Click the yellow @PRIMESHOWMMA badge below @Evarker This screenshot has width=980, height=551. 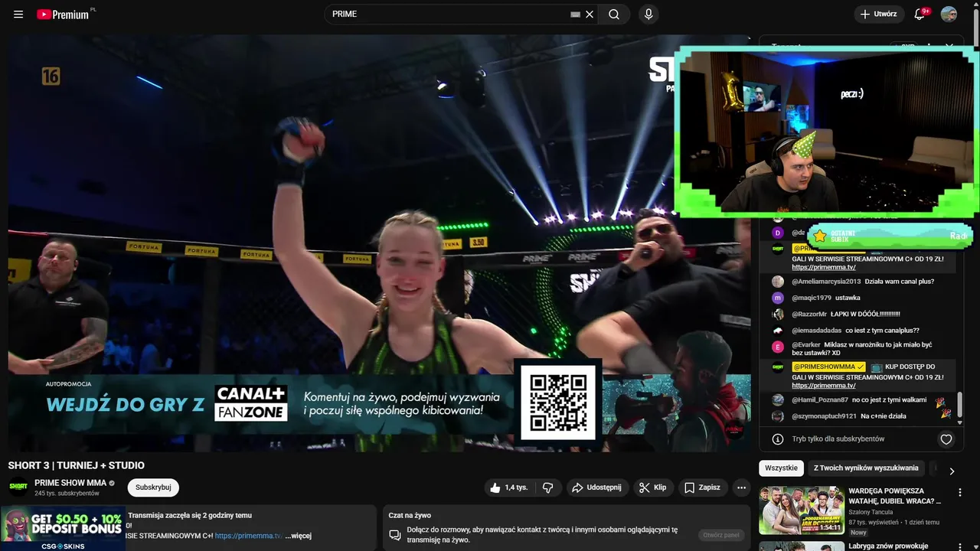point(828,367)
